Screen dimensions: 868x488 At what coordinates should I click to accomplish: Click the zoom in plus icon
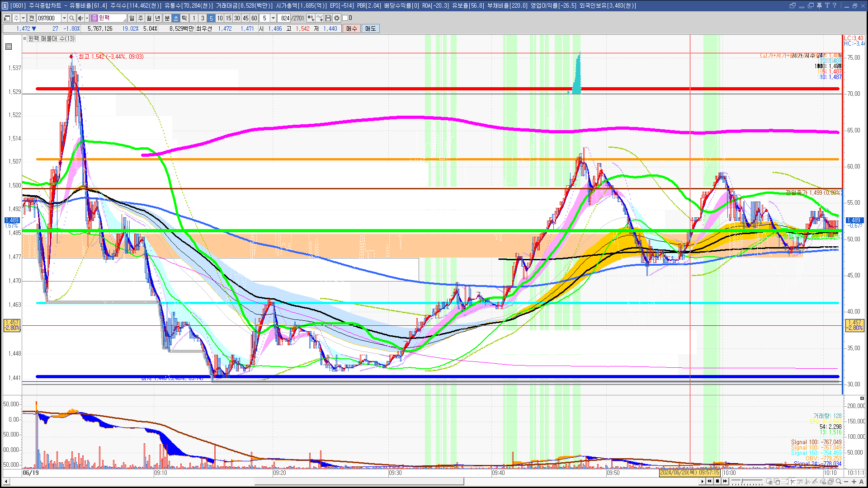coord(854,482)
